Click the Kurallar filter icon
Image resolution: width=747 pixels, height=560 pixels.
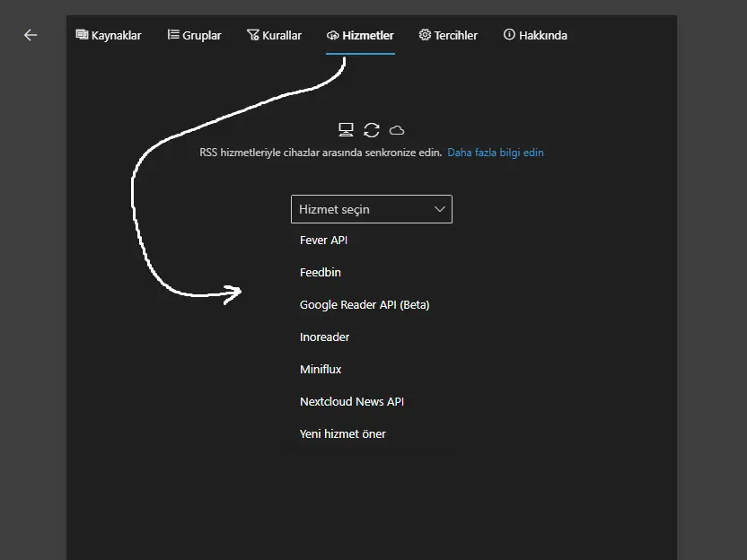[x=253, y=35]
